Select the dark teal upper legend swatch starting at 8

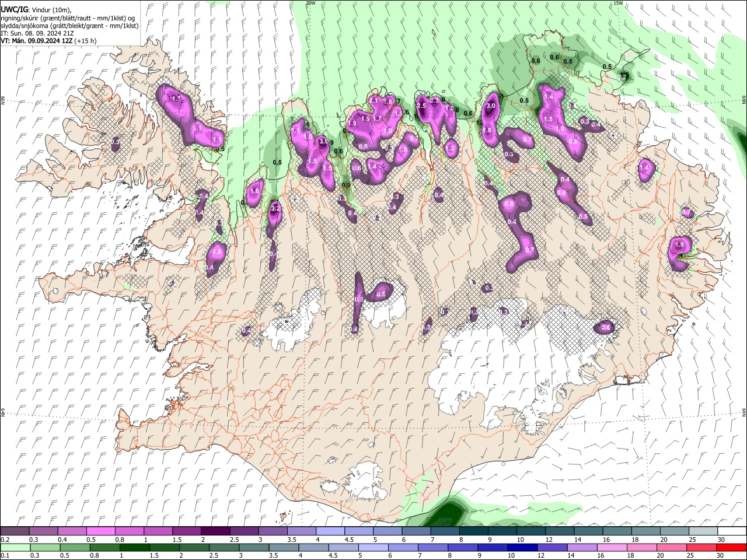point(473,531)
